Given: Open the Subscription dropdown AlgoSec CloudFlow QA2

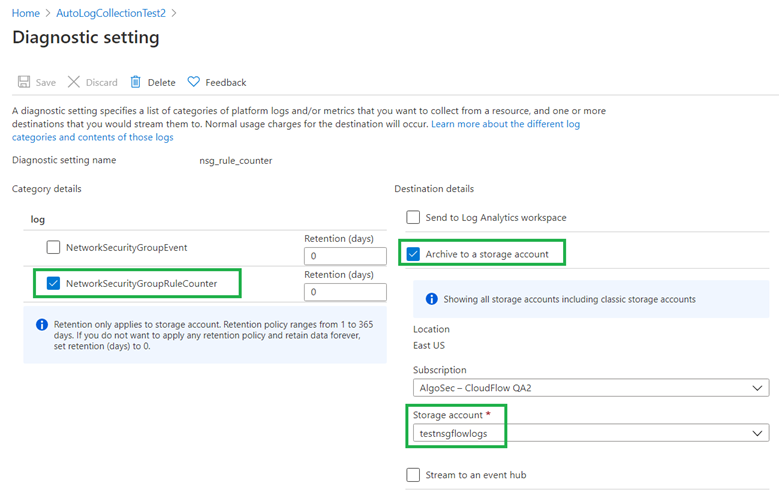Looking at the screenshot, I should (x=591, y=388).
